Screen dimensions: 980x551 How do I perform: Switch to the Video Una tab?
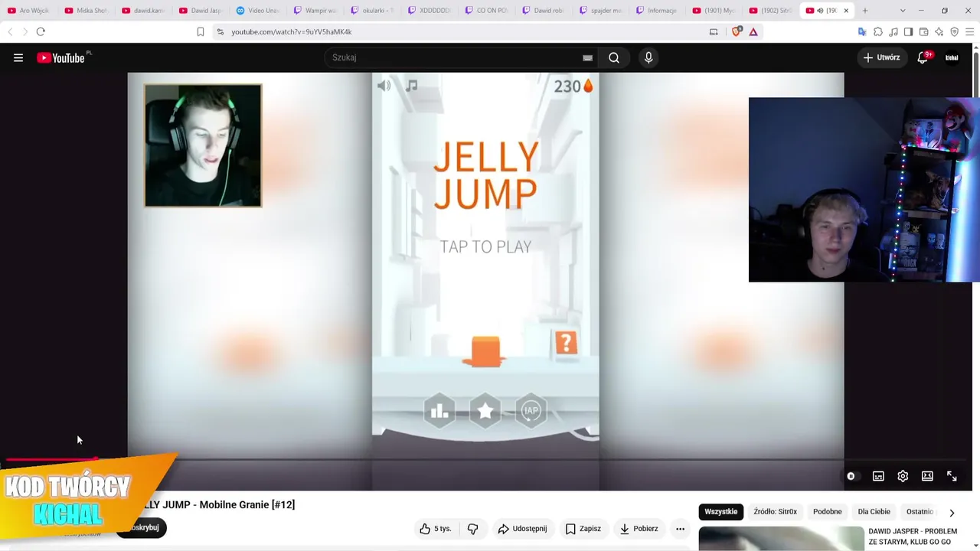click(x=257, y=11)
